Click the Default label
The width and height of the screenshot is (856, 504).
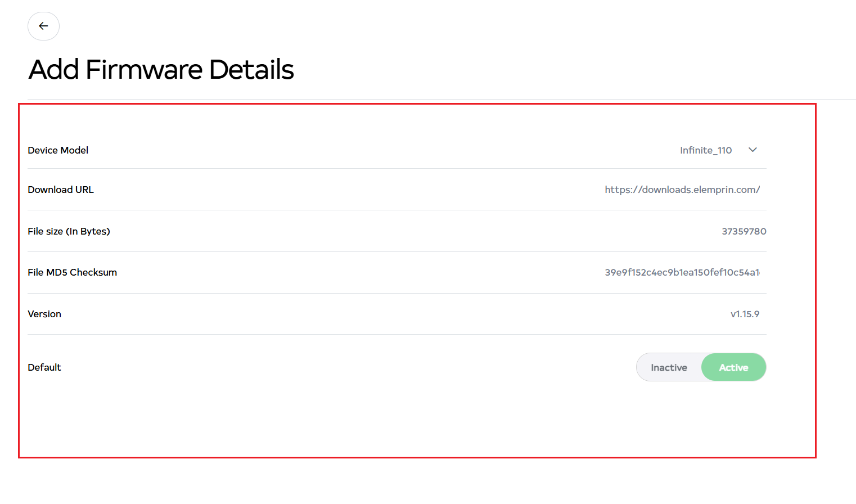pyautogui.click(x=44, y=367)
